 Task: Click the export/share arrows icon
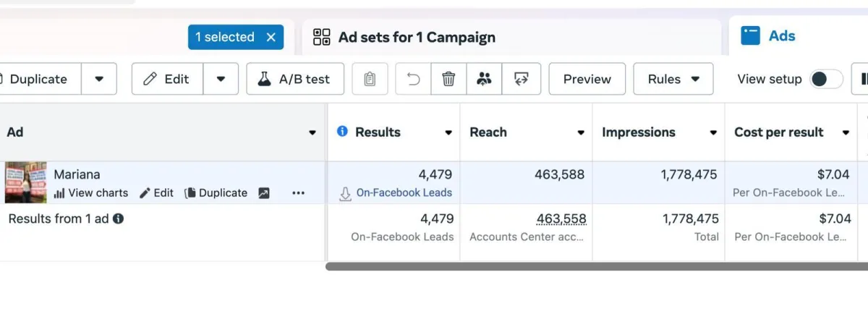521,79
